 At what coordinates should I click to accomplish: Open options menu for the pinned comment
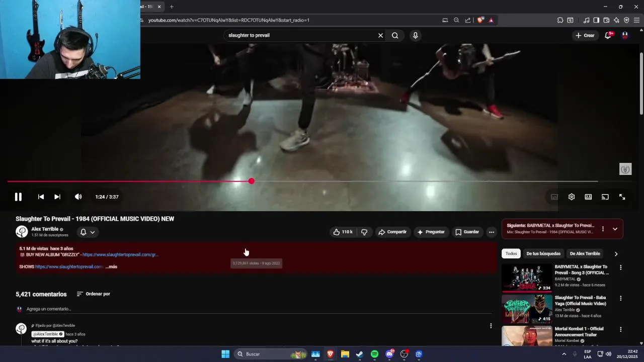[x=491, y=326]
